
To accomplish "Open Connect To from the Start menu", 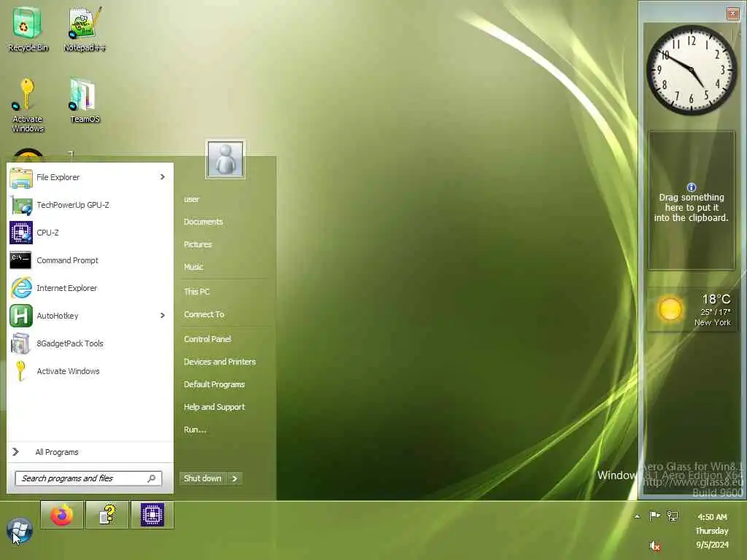I will tap(204, 314).
